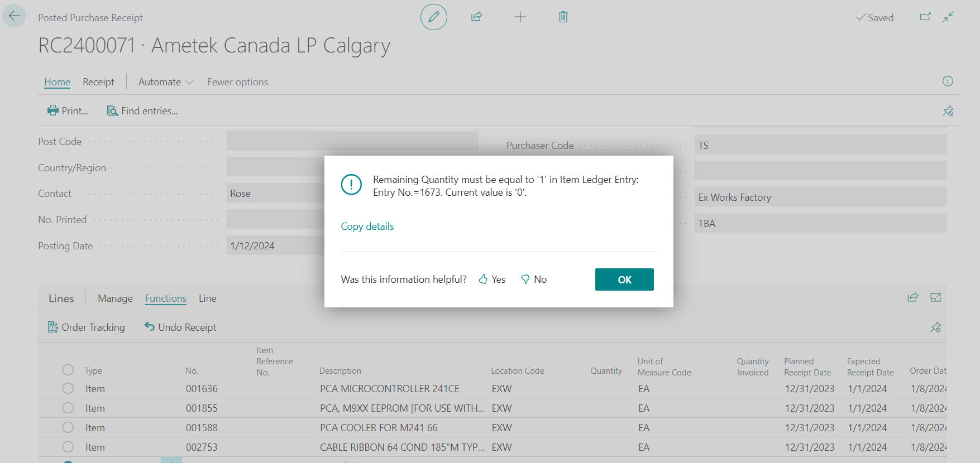
Task: Click pin icon on Lines action bar
Action: 936,327
